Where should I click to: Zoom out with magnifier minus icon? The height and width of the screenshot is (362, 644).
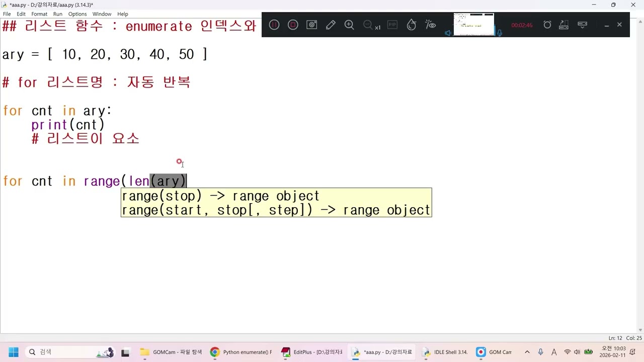point(368,25)
